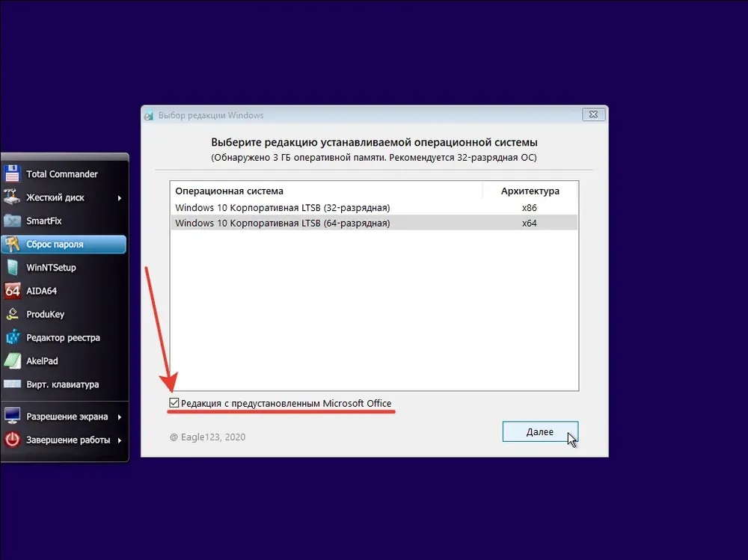The image size is (748, 560).
Task: Open WinNTSetup icon
Action: tap(13, 268)
